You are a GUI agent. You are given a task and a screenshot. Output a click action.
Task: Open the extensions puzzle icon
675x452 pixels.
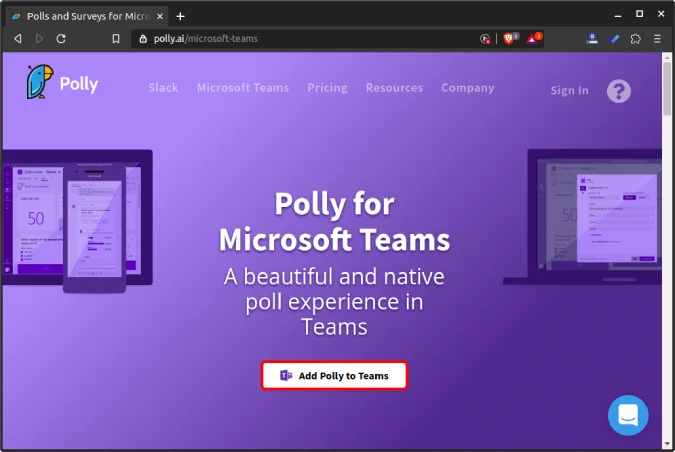pos(635,39)
